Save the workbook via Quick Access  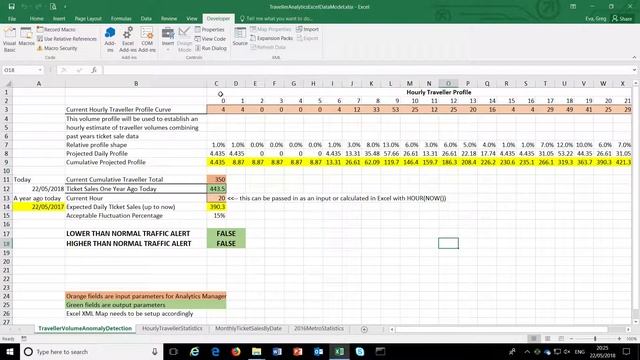[x=11, y=7]
